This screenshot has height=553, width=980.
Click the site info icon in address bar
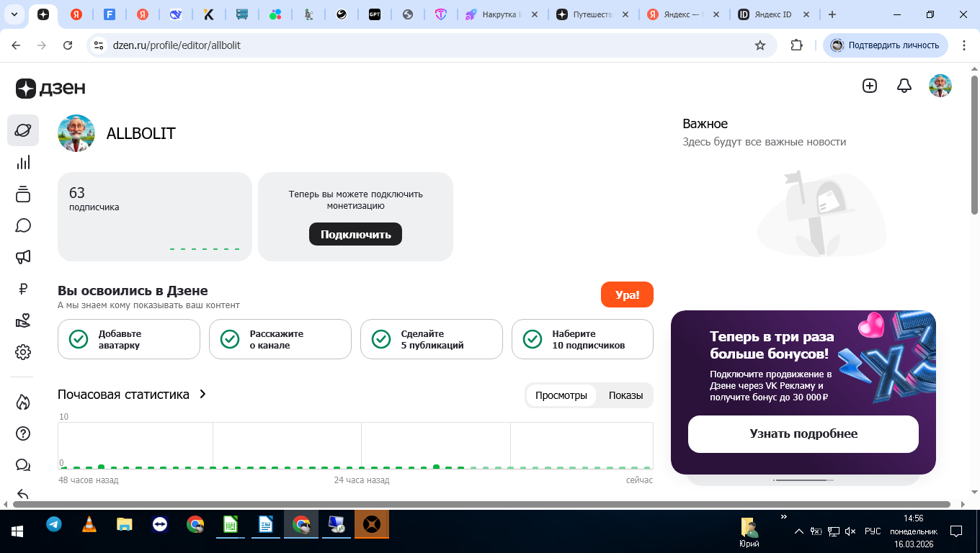coord(99,45)
